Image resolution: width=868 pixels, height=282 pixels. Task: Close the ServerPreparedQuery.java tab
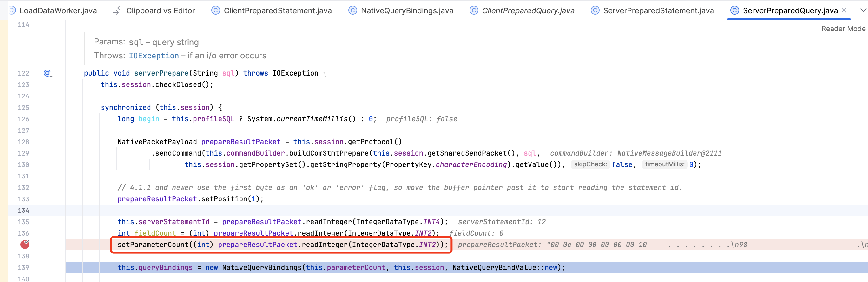[844, 10]
